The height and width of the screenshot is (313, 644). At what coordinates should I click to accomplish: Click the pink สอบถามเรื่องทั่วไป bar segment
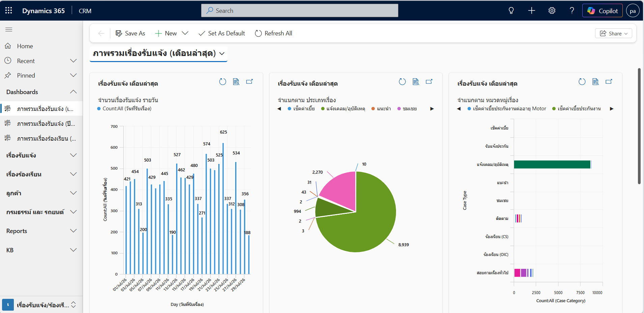(x=517, y=273)
